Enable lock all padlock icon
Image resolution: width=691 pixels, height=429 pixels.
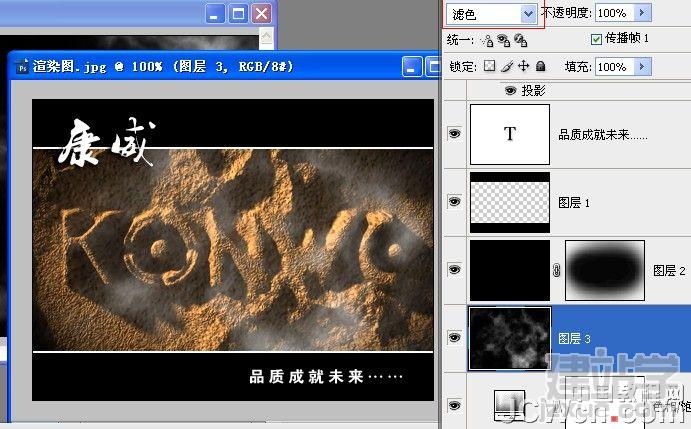(x=541, y=66)
